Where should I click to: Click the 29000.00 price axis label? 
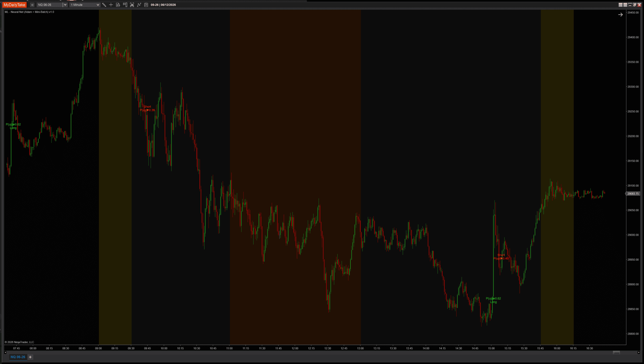click(633, 235)
